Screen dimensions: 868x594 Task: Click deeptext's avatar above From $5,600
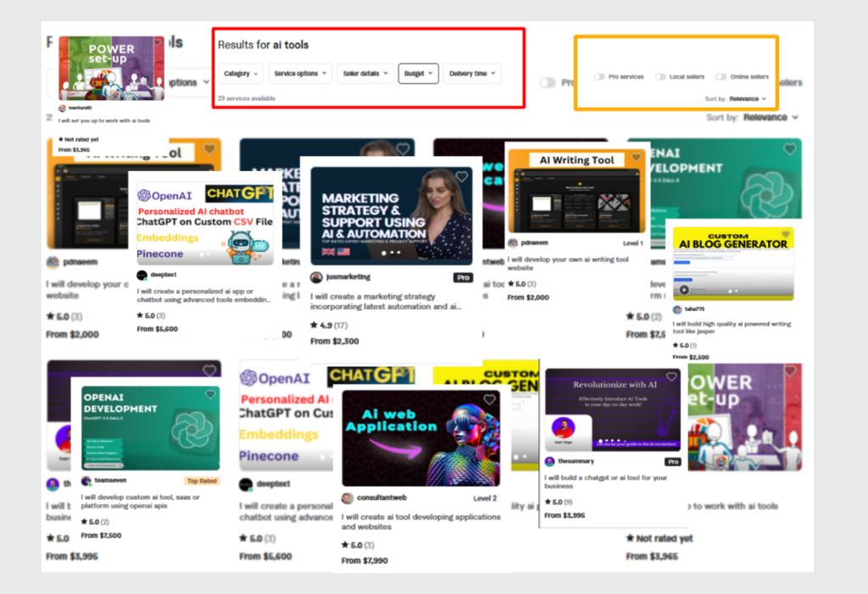click(142, 275)
